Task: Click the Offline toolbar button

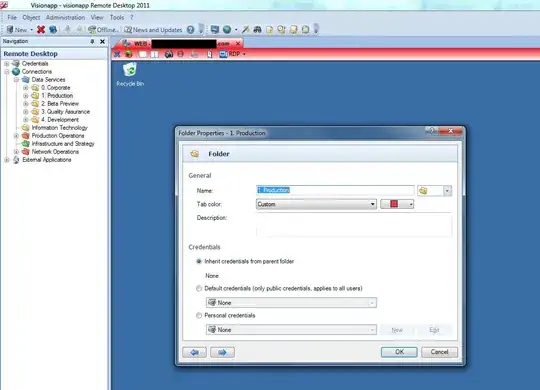Action: click(x=103, y=30)
